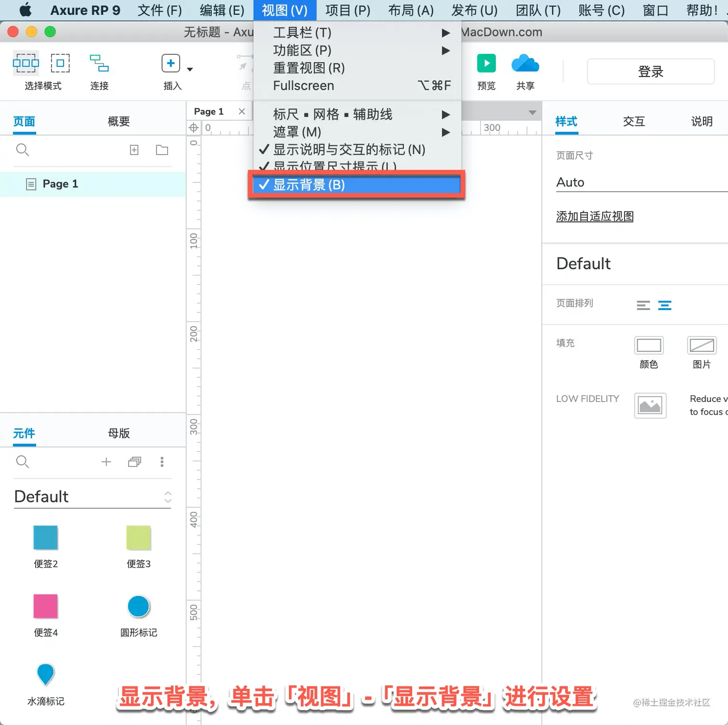
Task: Switch to the 概要 outline tab
Action: point(119,121)
